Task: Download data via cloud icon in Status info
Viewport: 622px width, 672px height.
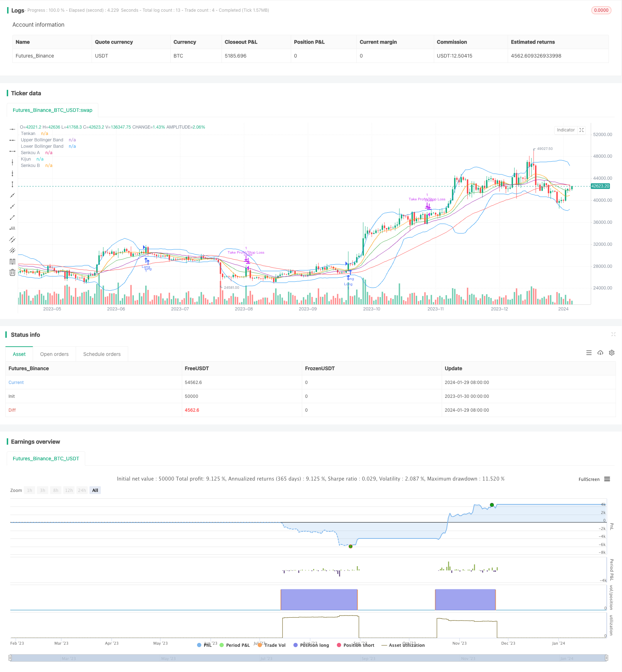Action: pos(600,353)
